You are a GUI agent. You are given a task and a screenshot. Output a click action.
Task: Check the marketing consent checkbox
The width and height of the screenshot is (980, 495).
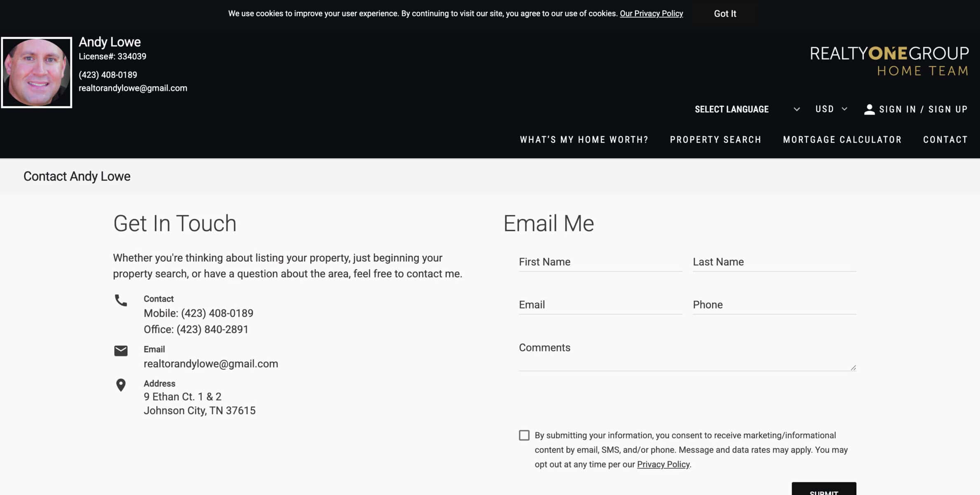click(524, 435)
